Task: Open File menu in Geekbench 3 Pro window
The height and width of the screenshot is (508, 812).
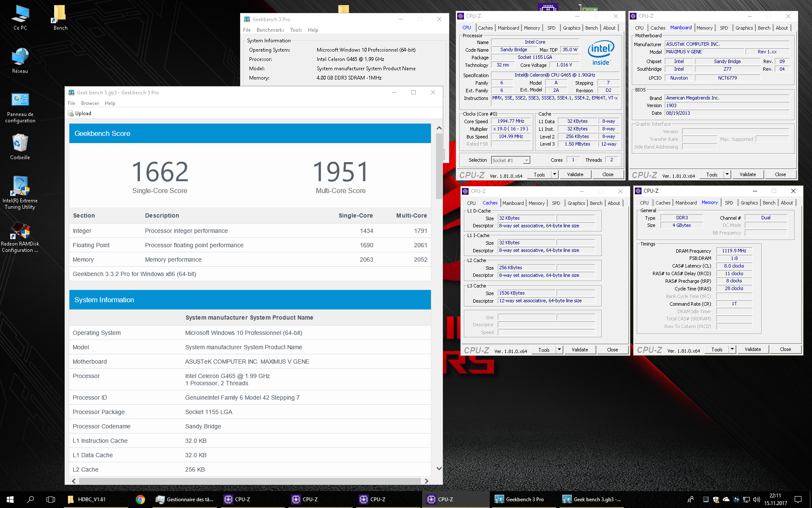Action: pos(247,30)
